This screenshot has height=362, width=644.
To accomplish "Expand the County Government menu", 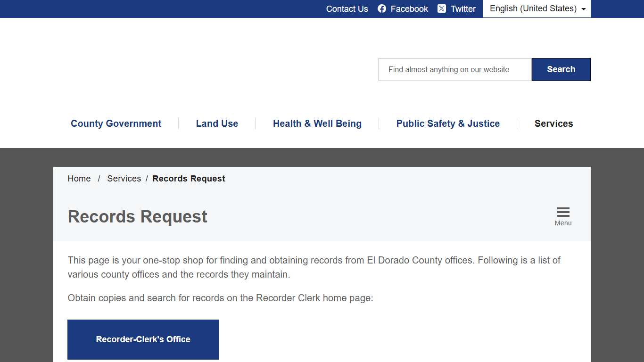I will click(x=116, y=123).
